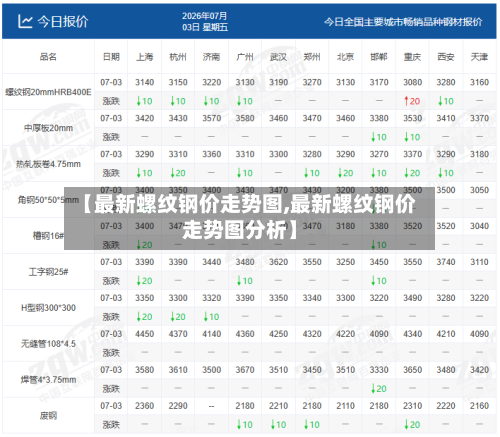This screenshot has width=500, height=437.
Task: Select the 上海 column header
Action: point(144,57)
